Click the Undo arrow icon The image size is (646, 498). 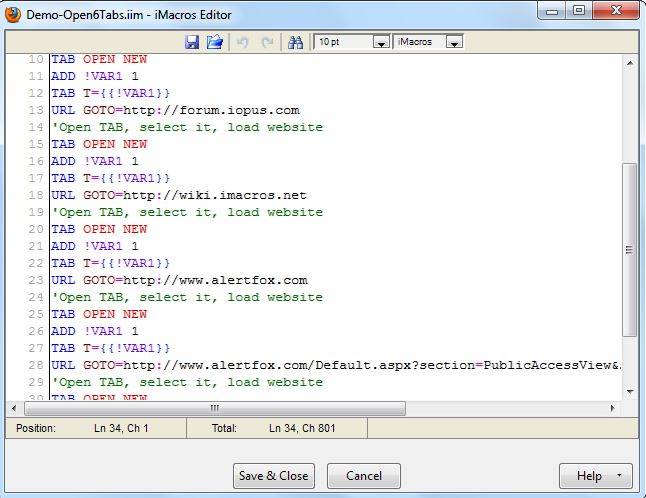243,42
